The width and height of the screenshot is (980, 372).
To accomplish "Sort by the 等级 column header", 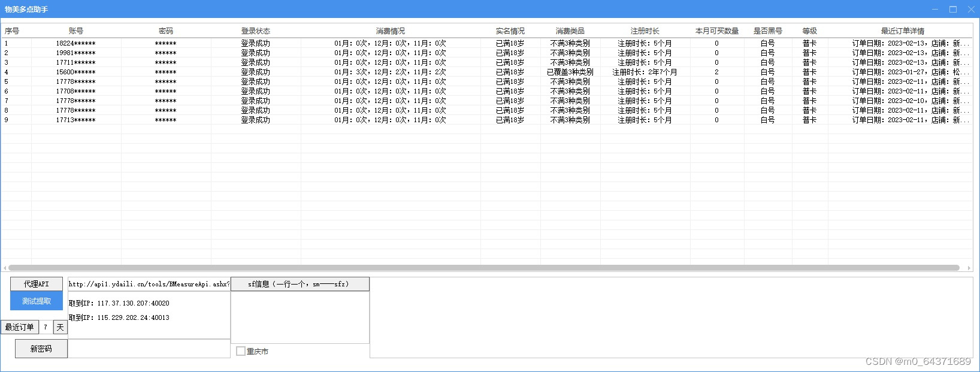I will 810,31.
